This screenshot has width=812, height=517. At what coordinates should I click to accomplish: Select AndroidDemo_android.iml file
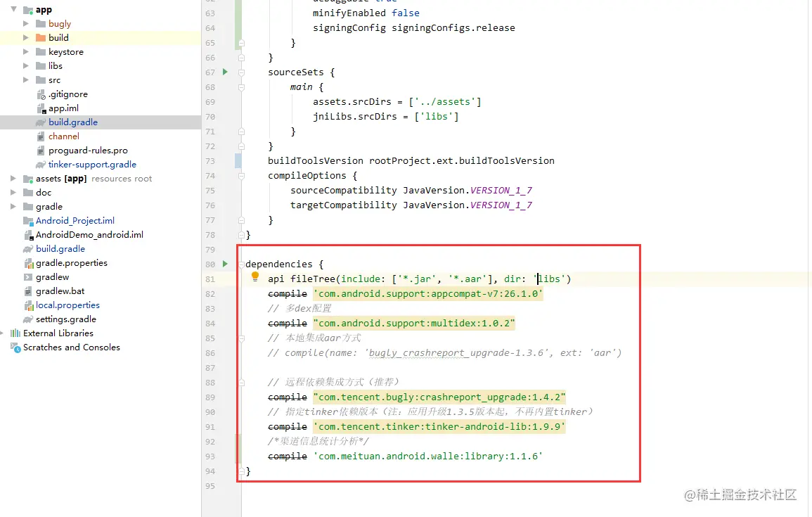tap(89, 235)
